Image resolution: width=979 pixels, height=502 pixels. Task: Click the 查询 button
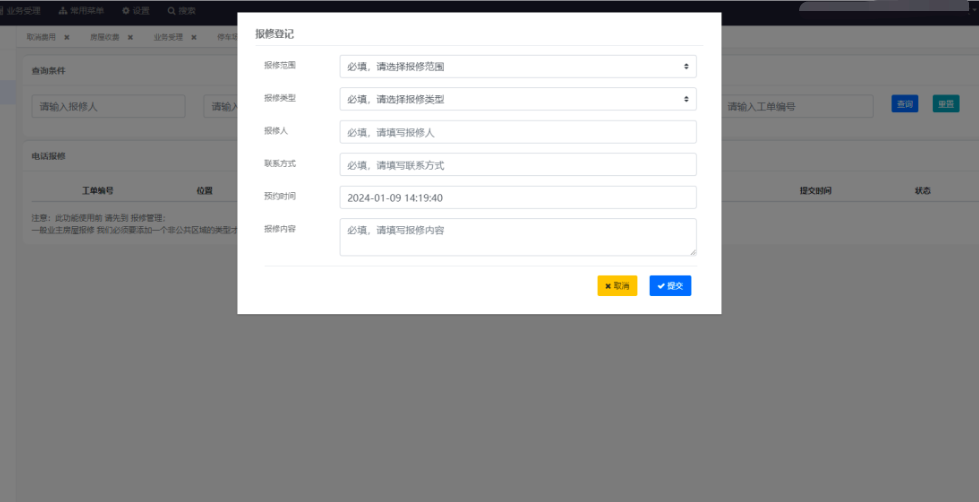[x=904, y=104]
